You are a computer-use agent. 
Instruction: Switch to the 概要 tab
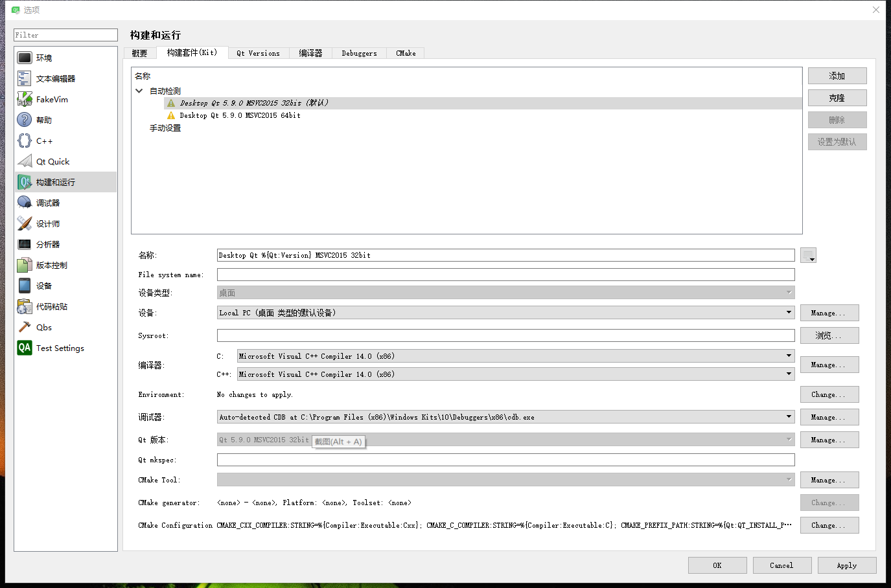(x=139, y=53)
